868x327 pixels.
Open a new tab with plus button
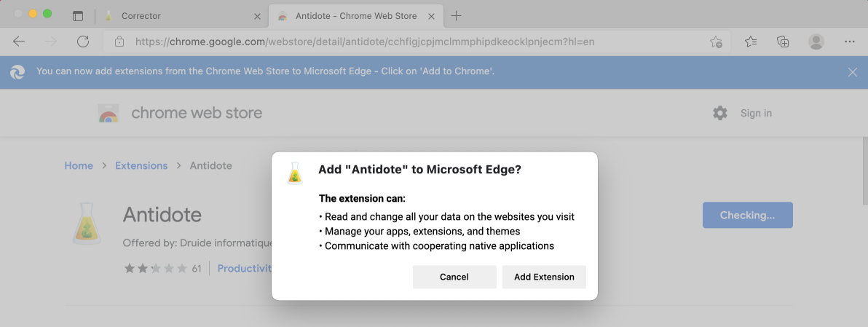[x=456, y=16]
